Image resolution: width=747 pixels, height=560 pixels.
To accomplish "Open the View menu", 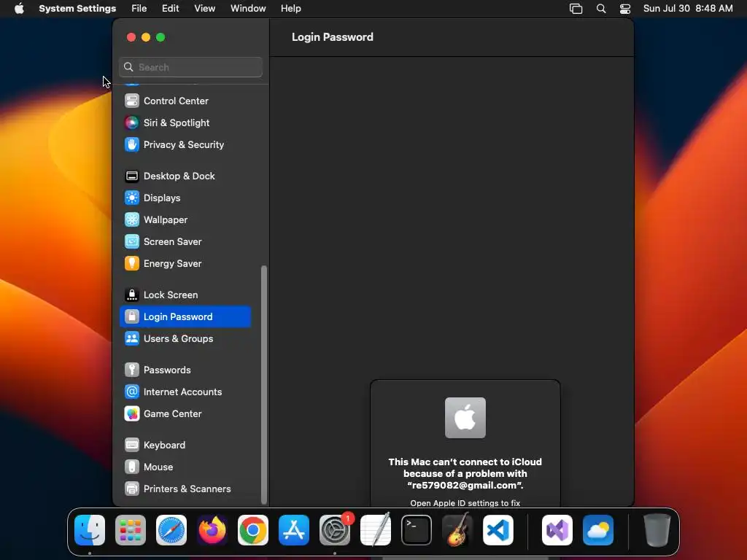I will pos(205,9).
